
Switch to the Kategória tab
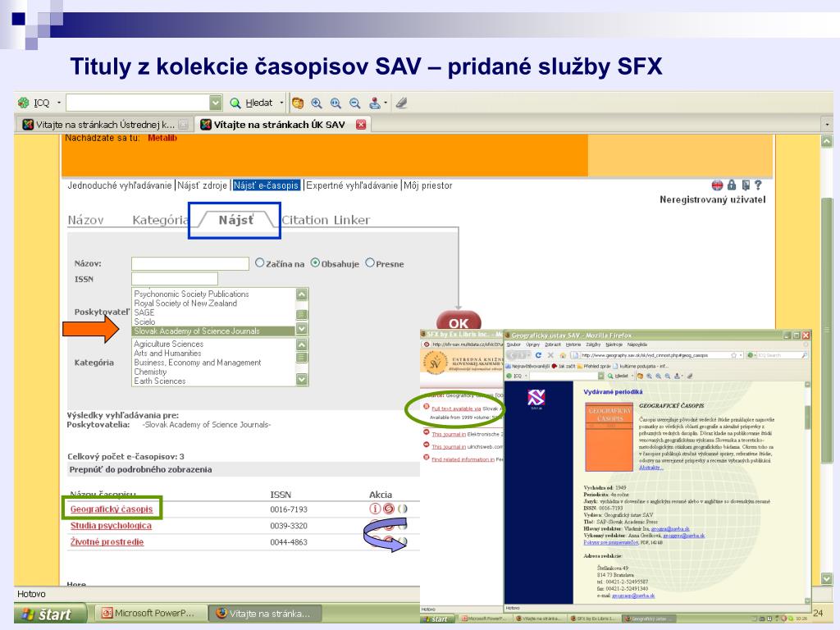pos(160,220)
